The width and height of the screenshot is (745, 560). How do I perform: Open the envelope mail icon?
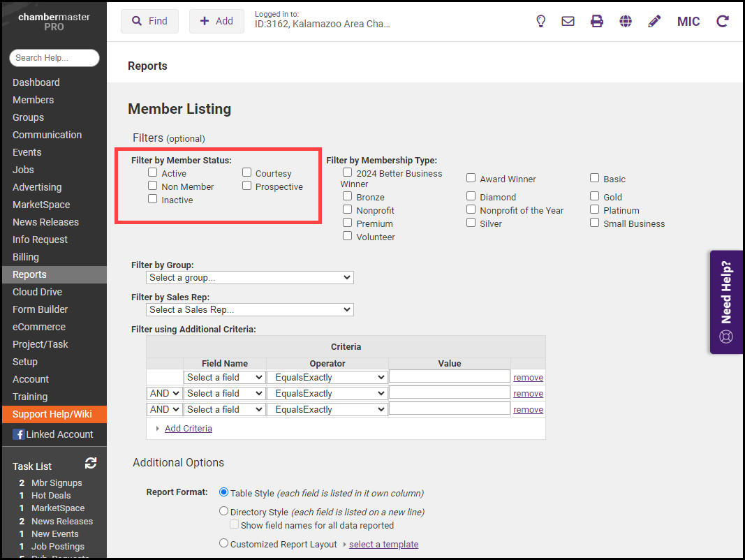(568, 21)
